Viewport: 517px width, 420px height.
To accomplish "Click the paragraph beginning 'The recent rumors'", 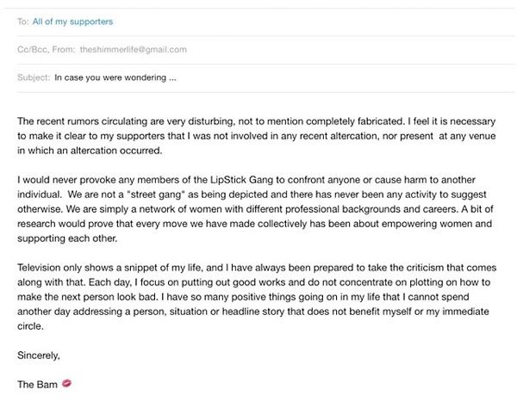I will point(257,136).
